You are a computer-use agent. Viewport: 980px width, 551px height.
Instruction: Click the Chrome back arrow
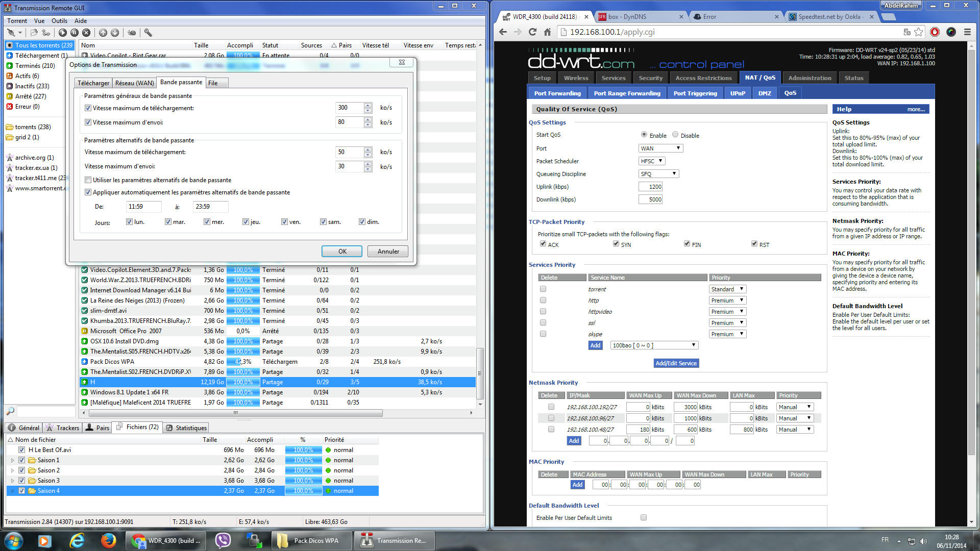(x=503, y=32)
